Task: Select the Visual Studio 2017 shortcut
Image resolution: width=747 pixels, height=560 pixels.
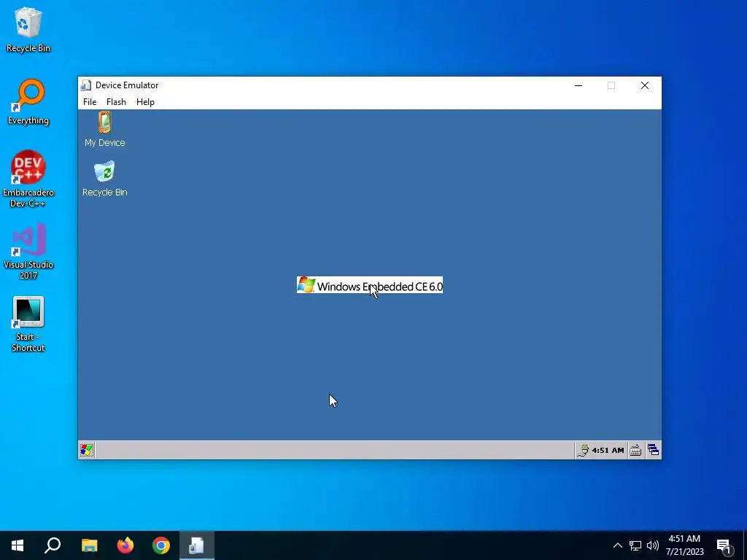Action: click(28, 252)
